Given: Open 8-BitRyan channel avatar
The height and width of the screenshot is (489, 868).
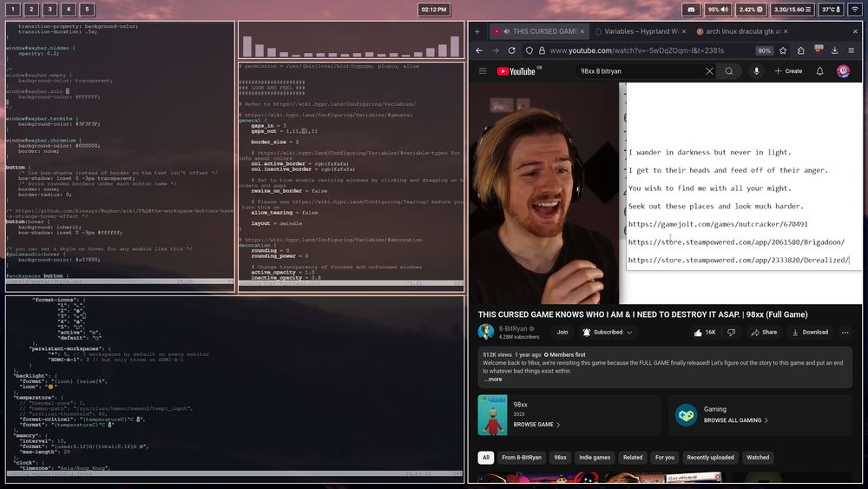Looking at the screenshot, I should pos(486,332).
